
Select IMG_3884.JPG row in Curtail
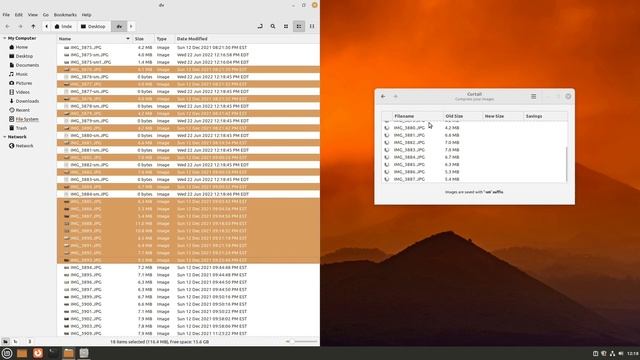(x=474, y=157)
